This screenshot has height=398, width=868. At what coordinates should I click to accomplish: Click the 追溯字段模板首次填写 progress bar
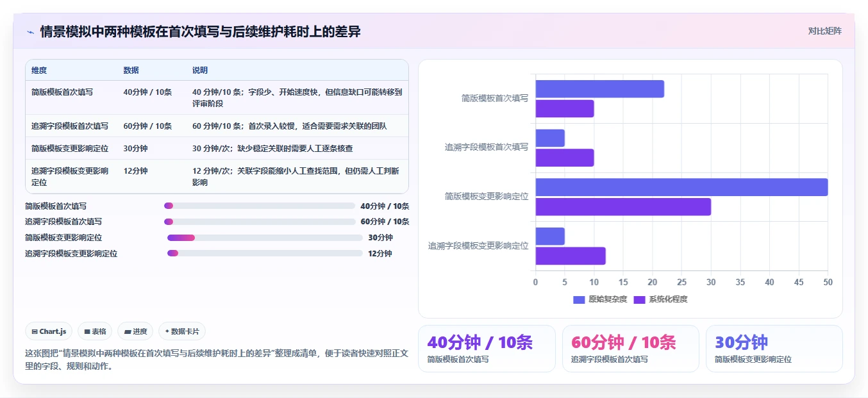click(x=260, y=222)
